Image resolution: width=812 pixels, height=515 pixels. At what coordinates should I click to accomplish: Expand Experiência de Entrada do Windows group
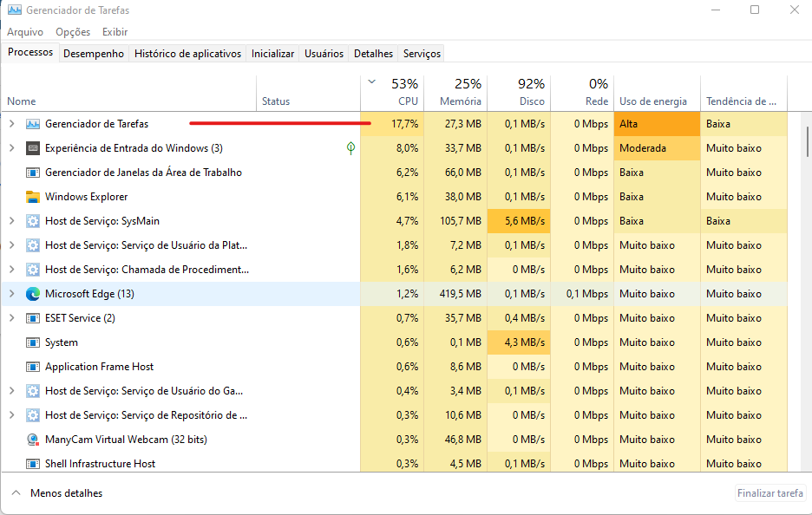[x=12, y=148]
